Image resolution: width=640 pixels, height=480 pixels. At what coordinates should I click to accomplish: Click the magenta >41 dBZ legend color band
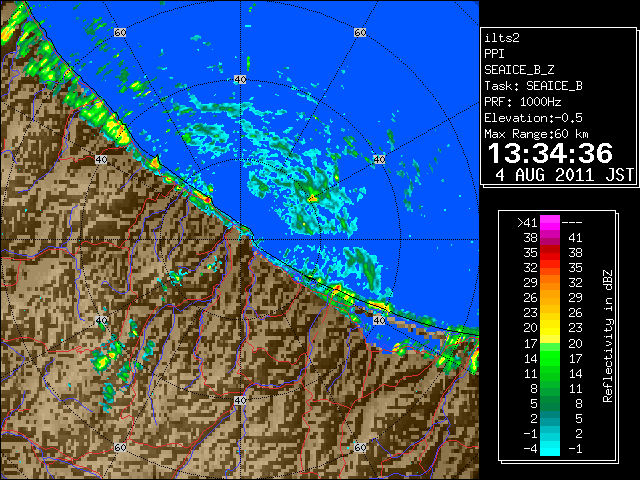tap(550, 222)
